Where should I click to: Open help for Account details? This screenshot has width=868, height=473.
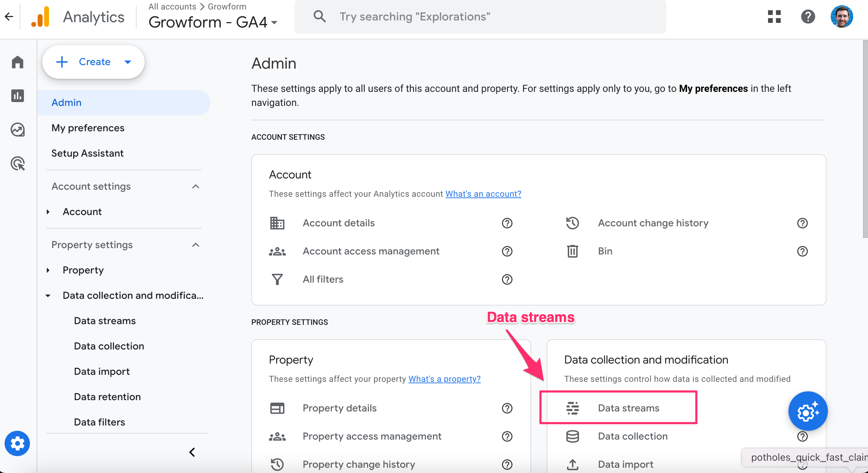point(507,223)
